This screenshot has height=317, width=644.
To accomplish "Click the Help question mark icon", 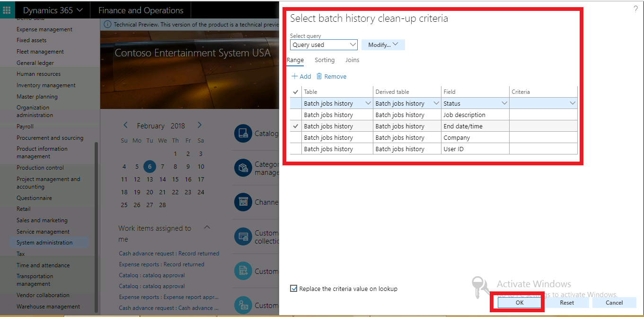I will click(635, 9).
